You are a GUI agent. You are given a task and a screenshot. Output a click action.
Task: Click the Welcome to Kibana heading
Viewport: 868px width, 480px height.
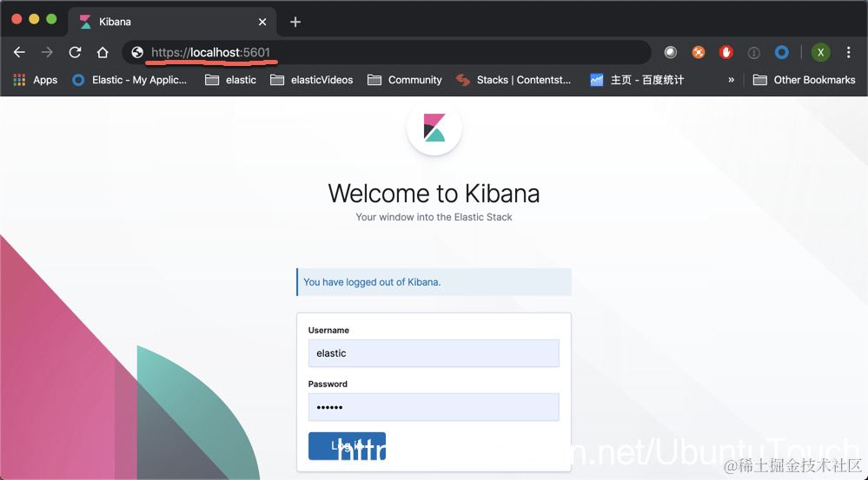tap(434, 194)
